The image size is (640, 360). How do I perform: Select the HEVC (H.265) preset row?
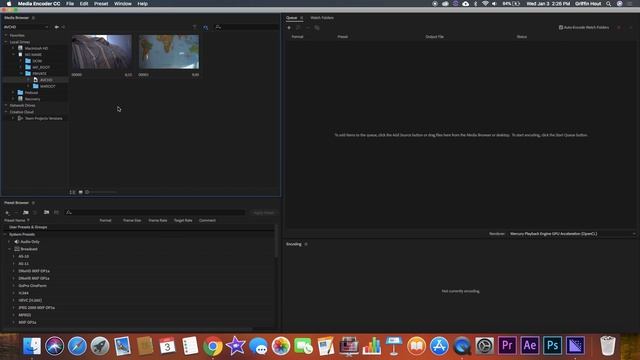pos(30,300)
